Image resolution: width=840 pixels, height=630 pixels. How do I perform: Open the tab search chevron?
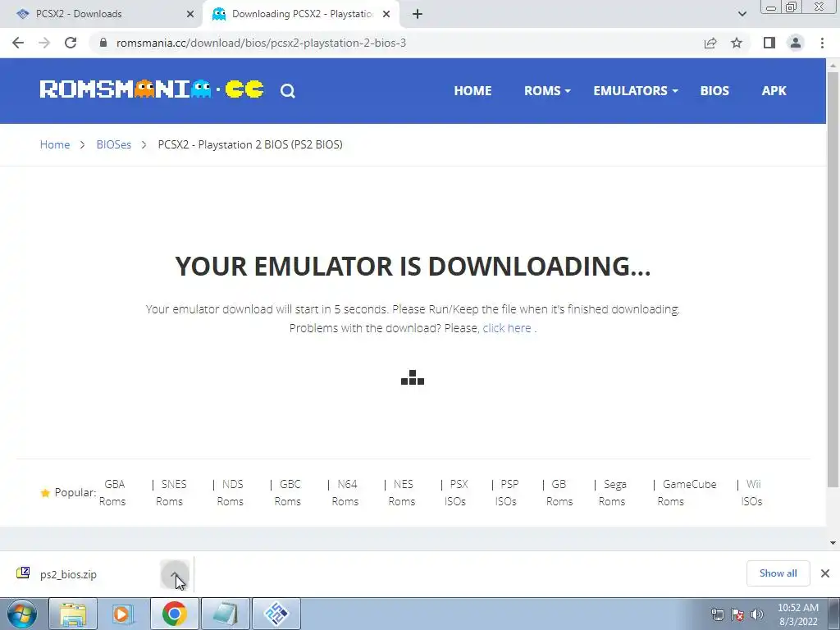point(742,14)
